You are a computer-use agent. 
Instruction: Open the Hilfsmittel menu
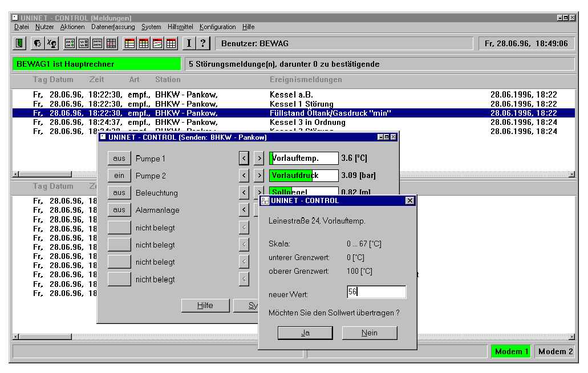click(180, 27)
